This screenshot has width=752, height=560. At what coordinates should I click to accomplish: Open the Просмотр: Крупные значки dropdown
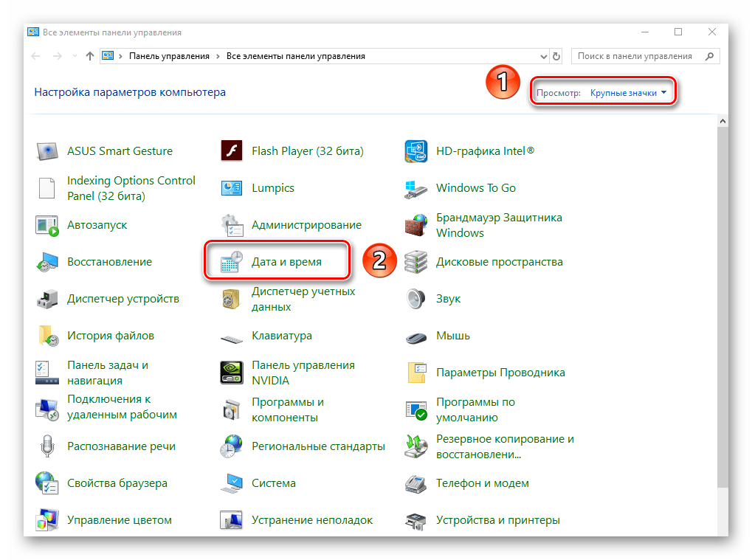[x=628, y=93]
